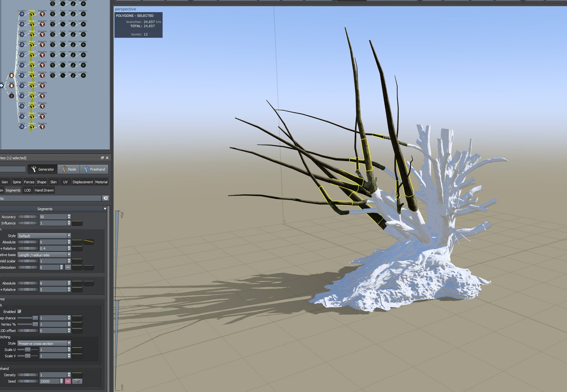Open the Displacement tab

pyautogui.click(x=83, y=182)
